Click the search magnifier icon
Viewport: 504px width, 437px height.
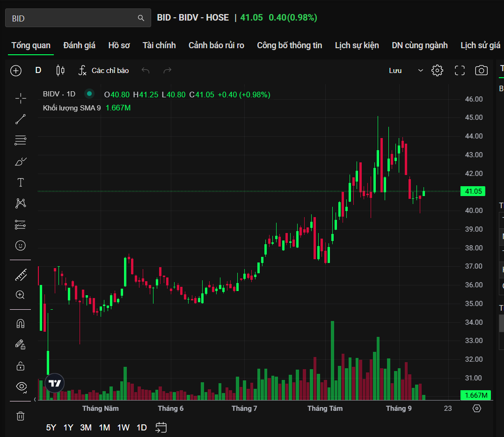coord(141,18)
